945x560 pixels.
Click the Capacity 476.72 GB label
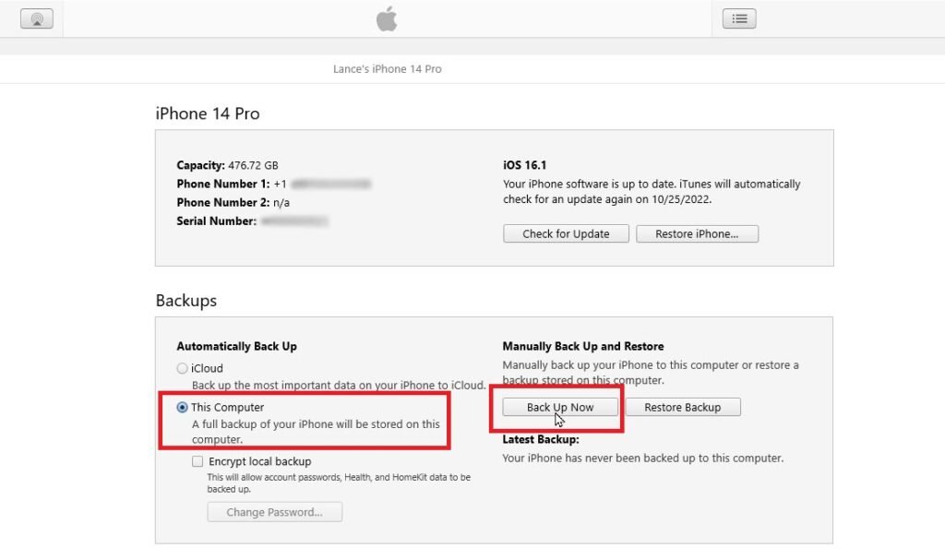pos(227,165)
